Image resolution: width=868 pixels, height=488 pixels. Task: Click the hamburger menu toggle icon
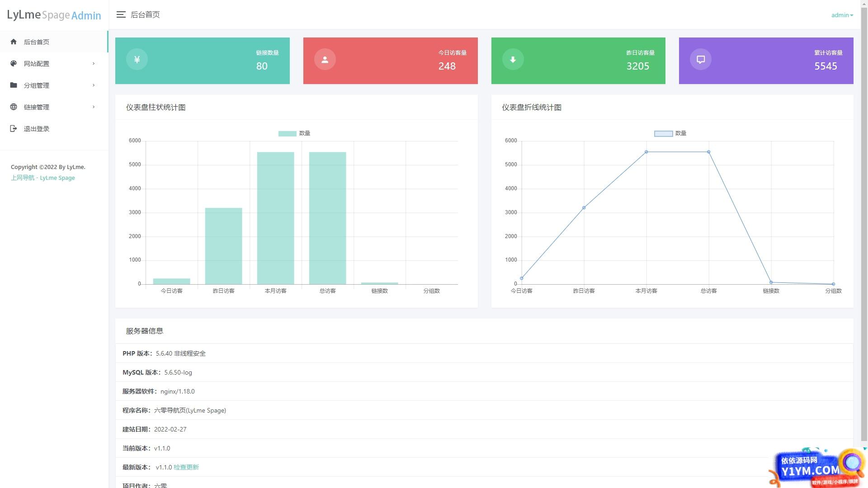tap(121, 14)
